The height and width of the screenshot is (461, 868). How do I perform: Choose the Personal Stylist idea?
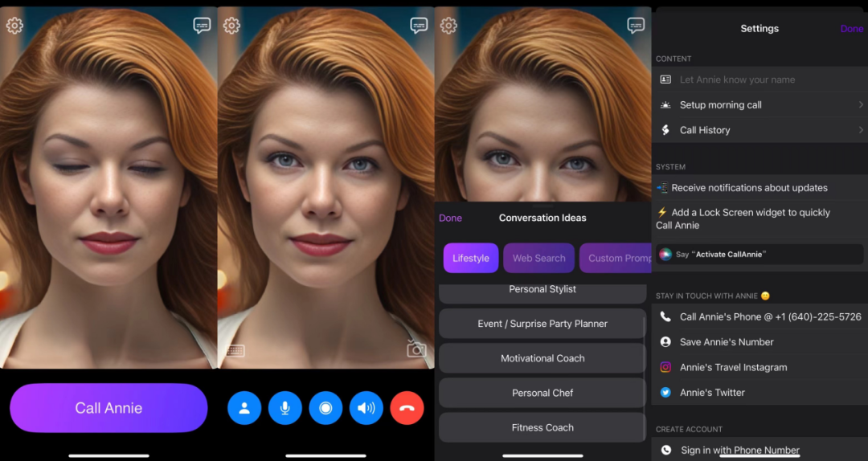click(542, 293)
